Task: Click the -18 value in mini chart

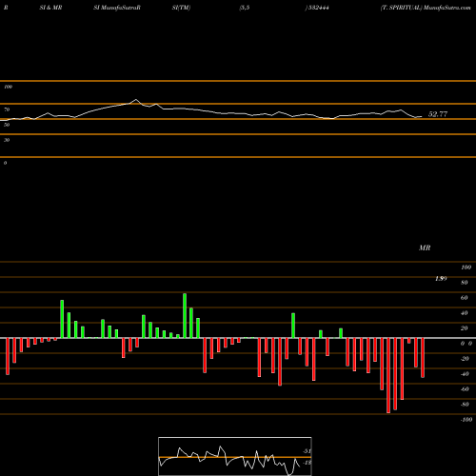Action: pos(307,463)
